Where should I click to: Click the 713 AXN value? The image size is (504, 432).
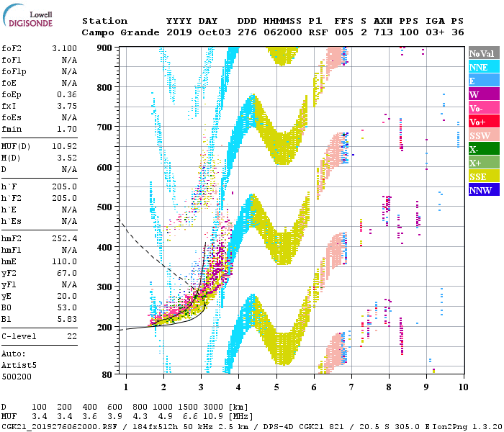tap(383, 32)
